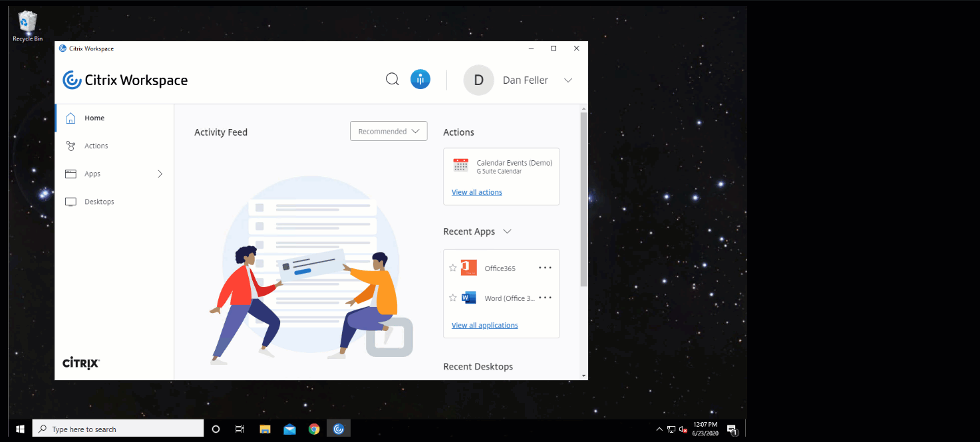Open the Desktops sidebar item

tap(99, 201)
